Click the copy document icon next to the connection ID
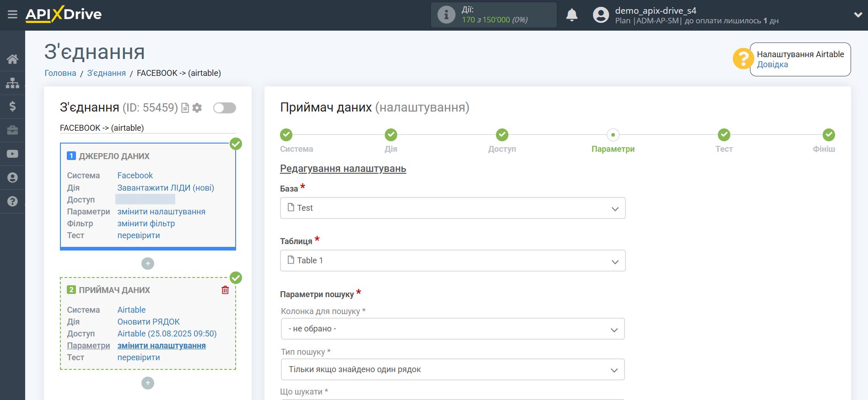This screenshot has height=400, width=868. (185, 108)
